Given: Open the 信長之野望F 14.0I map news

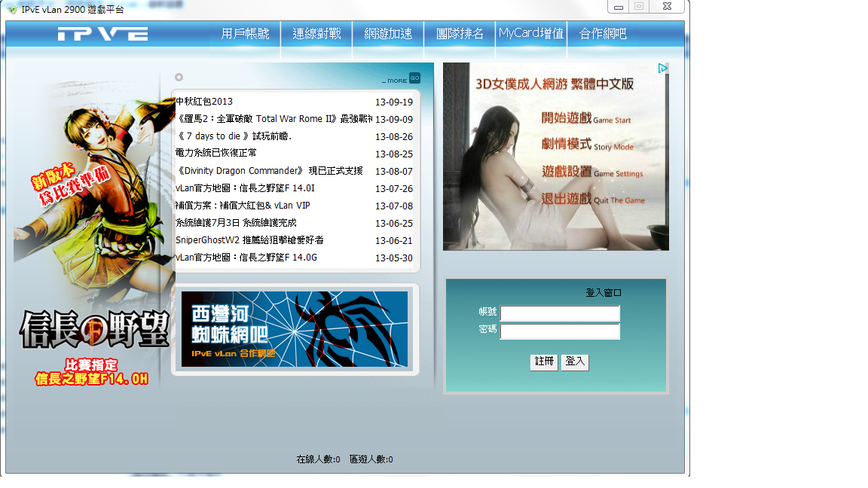Looking at the screenshot, I should pyautogui.click(x=245, y=188).
